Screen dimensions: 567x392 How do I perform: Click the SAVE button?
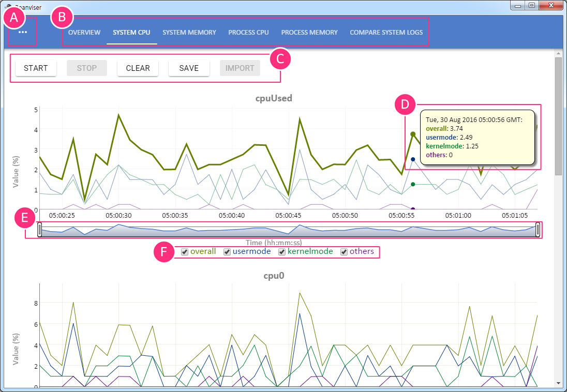tap(189, 68)
